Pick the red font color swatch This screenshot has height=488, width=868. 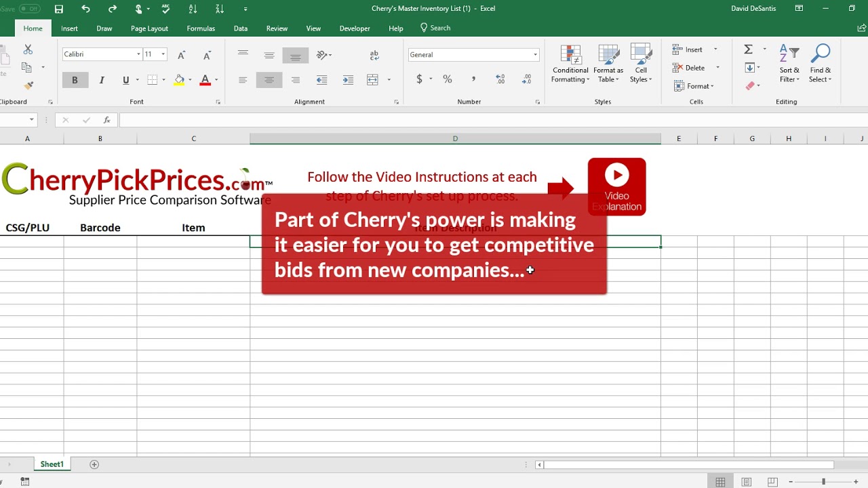[205, 80]
